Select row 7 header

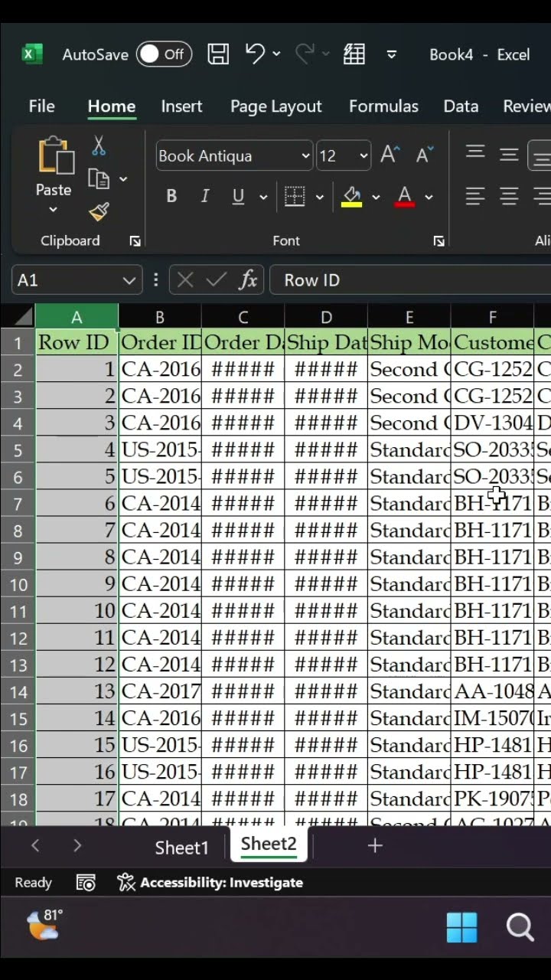click(18, 504)
